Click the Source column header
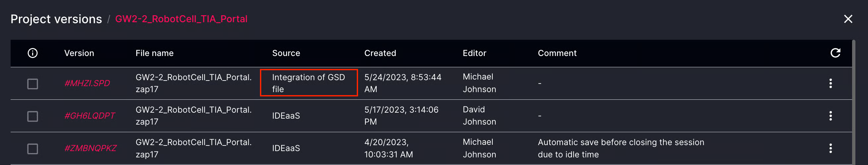This screenshot has width=868, height=165. point(286,53)
